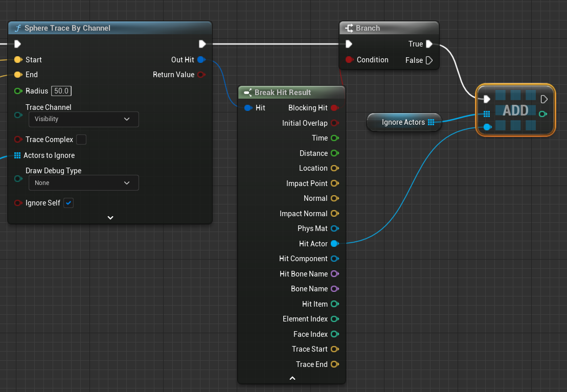Open the Trace Channel Visibility dropdown

[x=83, y=119]
